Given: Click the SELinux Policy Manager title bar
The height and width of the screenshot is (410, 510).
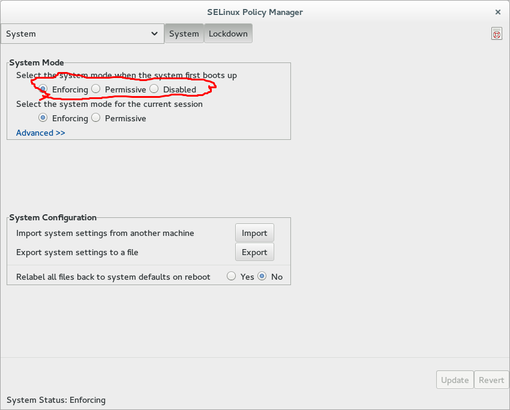Looking at the screenshot, I should (x=255, y=12).
